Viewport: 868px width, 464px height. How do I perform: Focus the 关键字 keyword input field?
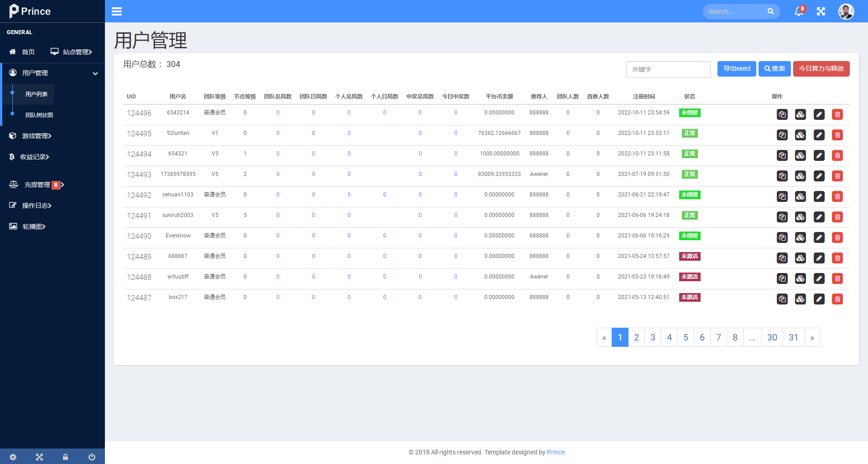668,69
